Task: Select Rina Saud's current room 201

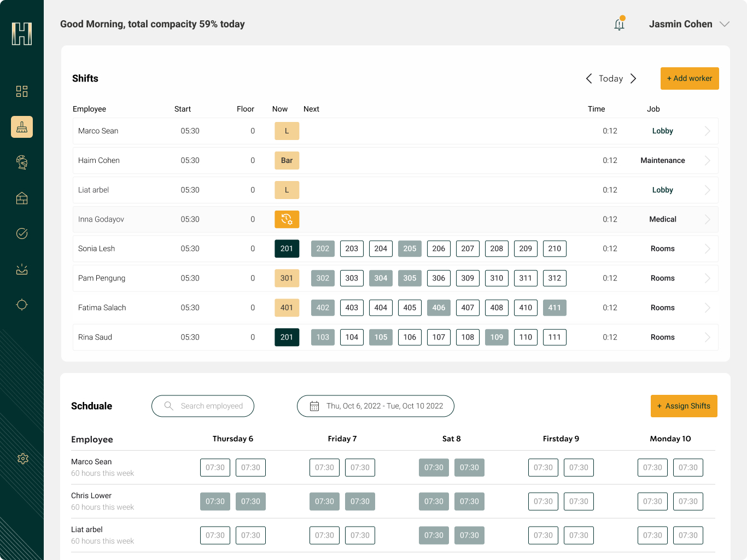Action: [x=287, y=337]
